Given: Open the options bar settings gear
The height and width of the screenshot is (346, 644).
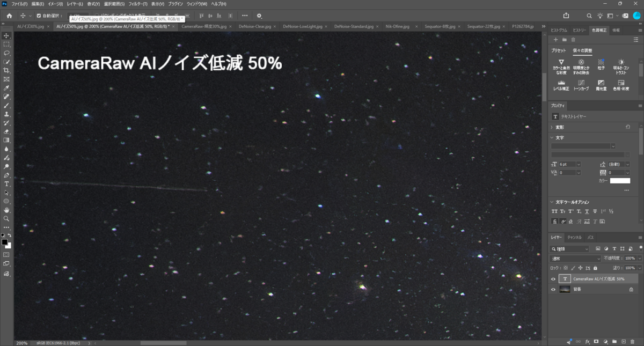Looking at the screenshot, I should (260, 16).
